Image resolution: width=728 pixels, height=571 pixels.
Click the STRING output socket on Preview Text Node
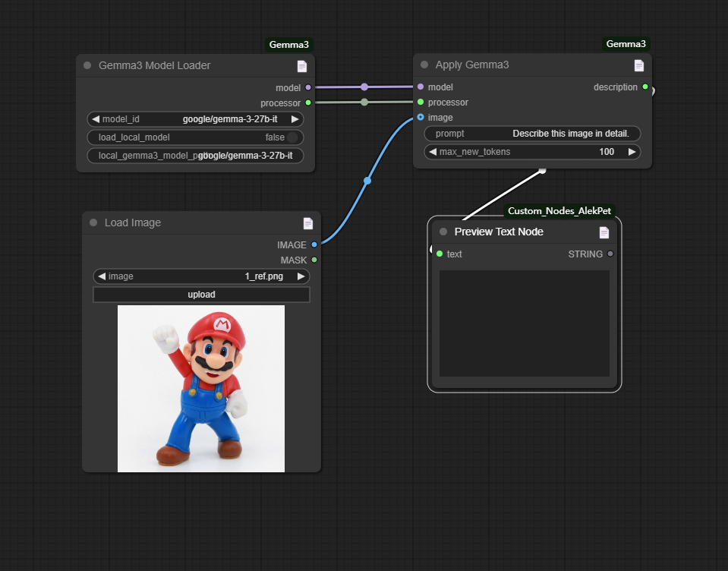610,254
